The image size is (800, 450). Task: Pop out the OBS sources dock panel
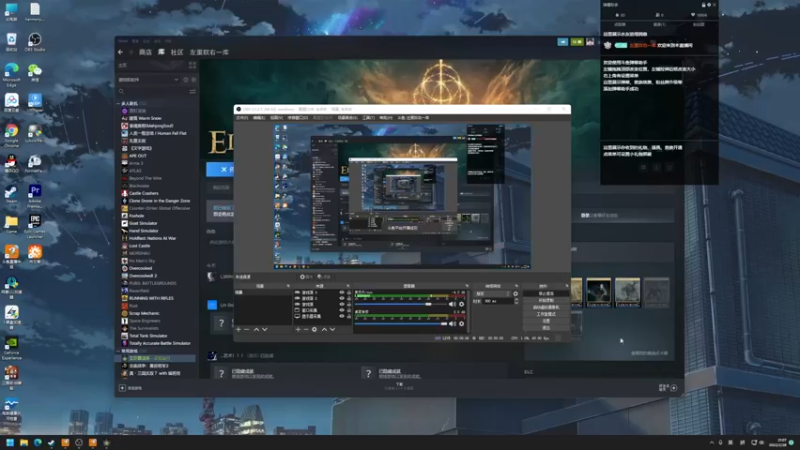[348, 286]
